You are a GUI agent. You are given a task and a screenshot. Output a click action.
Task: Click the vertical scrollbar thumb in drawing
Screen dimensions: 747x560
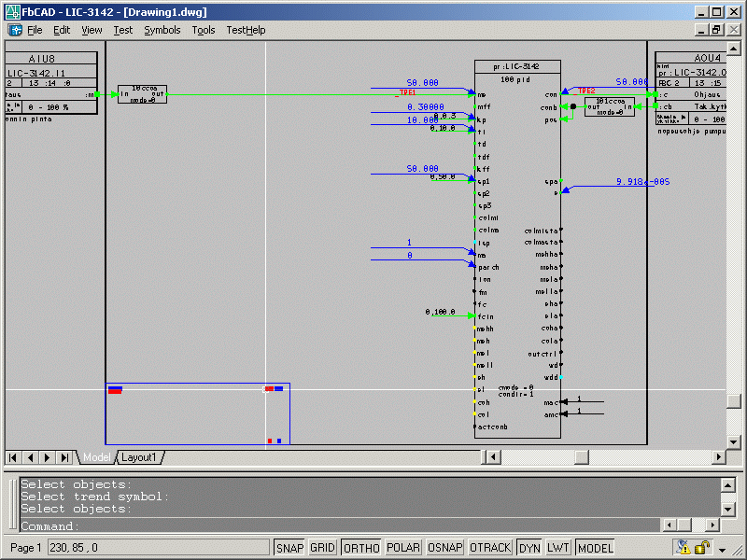coord(733,401)
